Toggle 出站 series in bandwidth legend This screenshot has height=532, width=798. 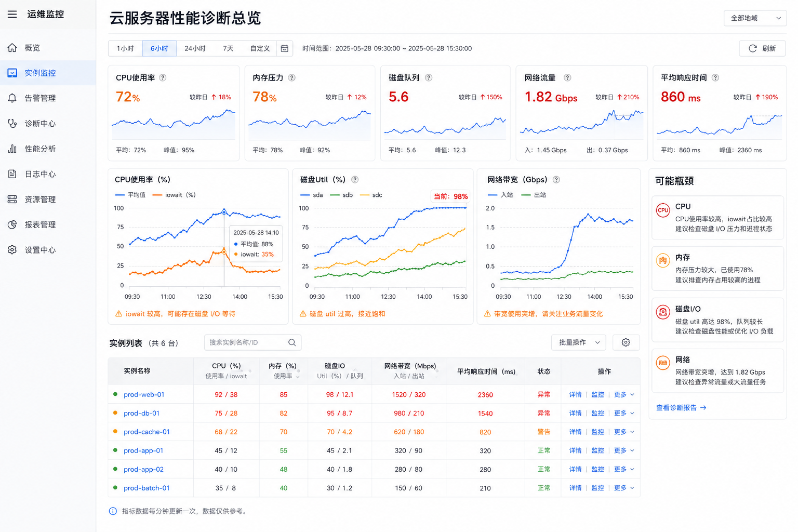point(534,195)
